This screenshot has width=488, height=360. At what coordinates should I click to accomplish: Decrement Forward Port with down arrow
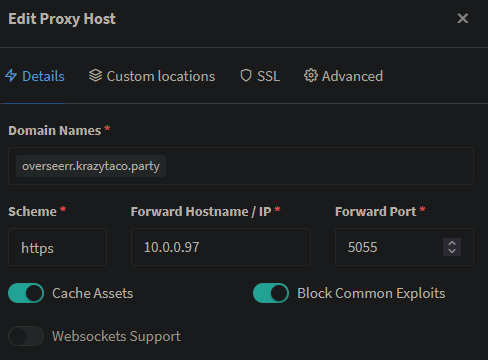[452, 251]
